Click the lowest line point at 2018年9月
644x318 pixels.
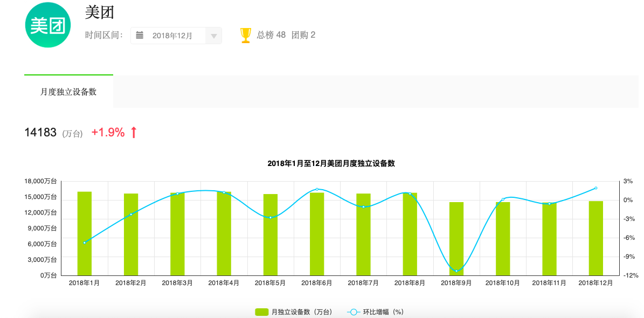(x=456, y=271)
